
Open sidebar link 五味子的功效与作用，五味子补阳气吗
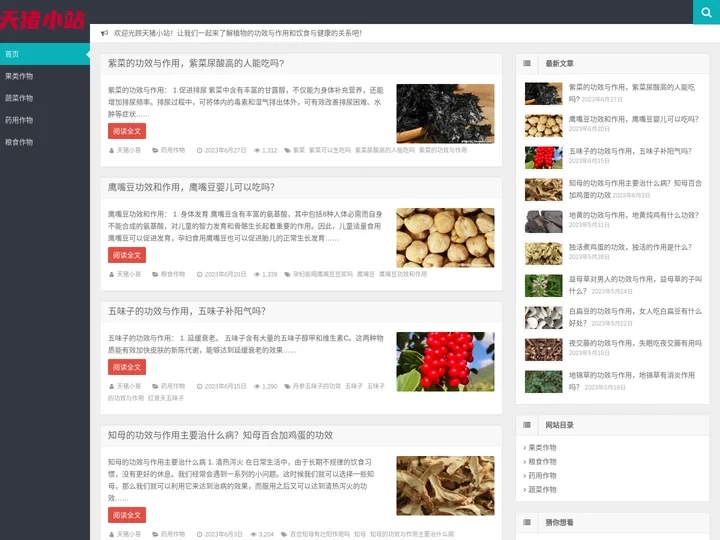630,151
